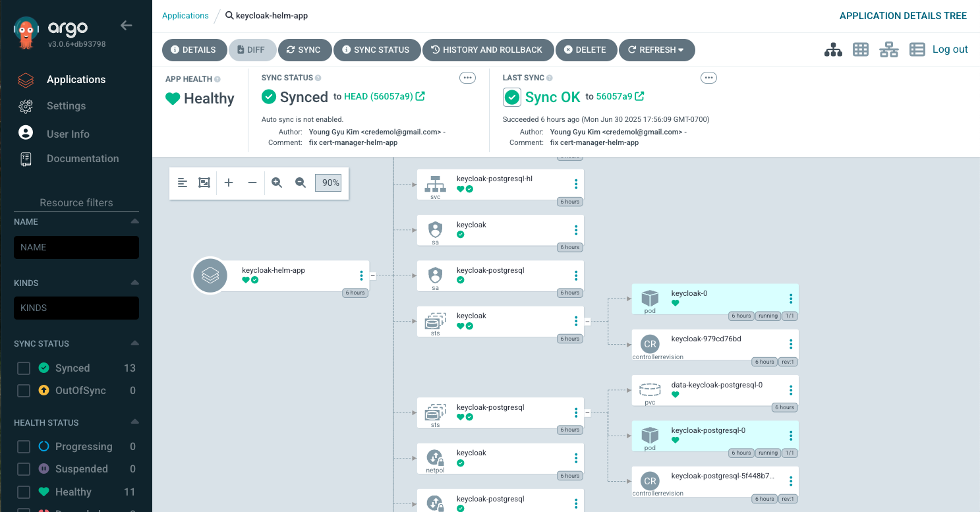Open the tree view layout icon
This screenshot has height=512, width=980.
833,49
